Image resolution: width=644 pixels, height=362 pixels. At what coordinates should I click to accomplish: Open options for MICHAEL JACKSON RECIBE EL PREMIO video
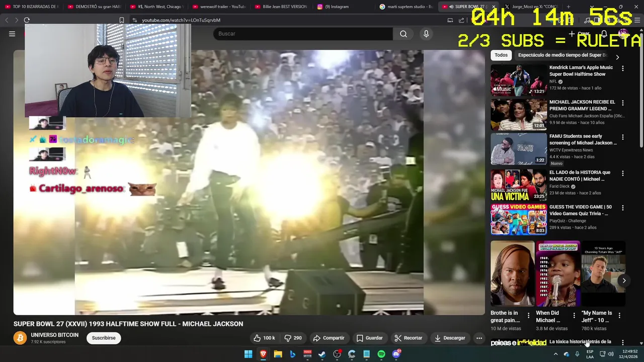tap(623, 103)
